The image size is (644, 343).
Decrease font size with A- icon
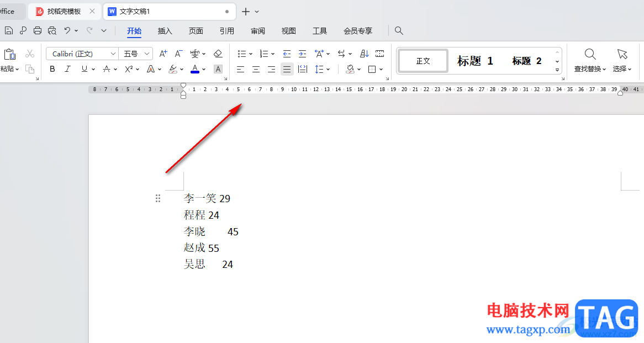pos(178,54)
